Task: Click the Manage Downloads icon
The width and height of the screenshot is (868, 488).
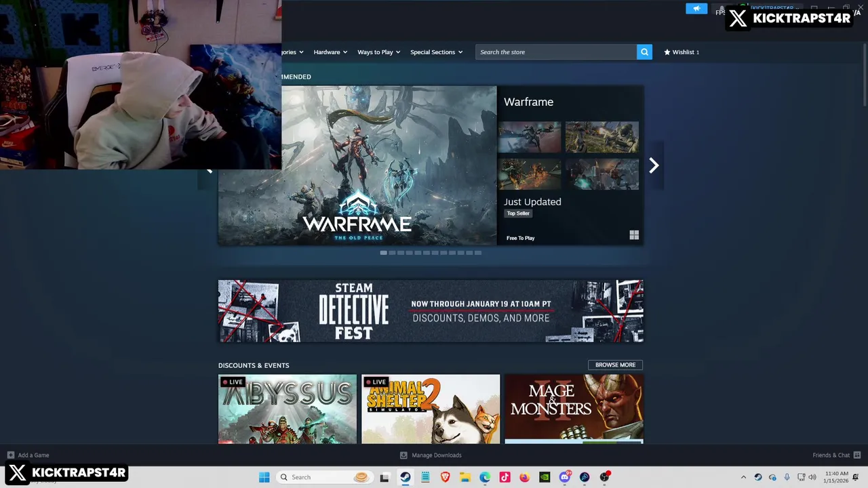Action: click(403, 455)
